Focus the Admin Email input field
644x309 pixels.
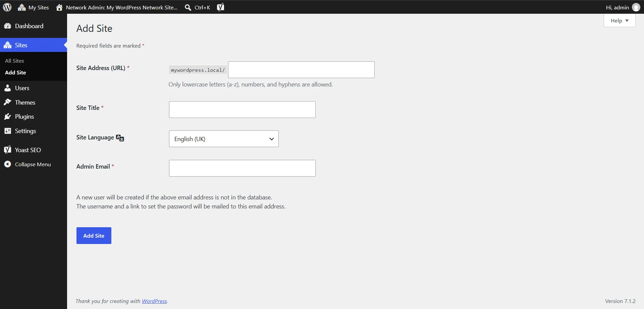242,168
